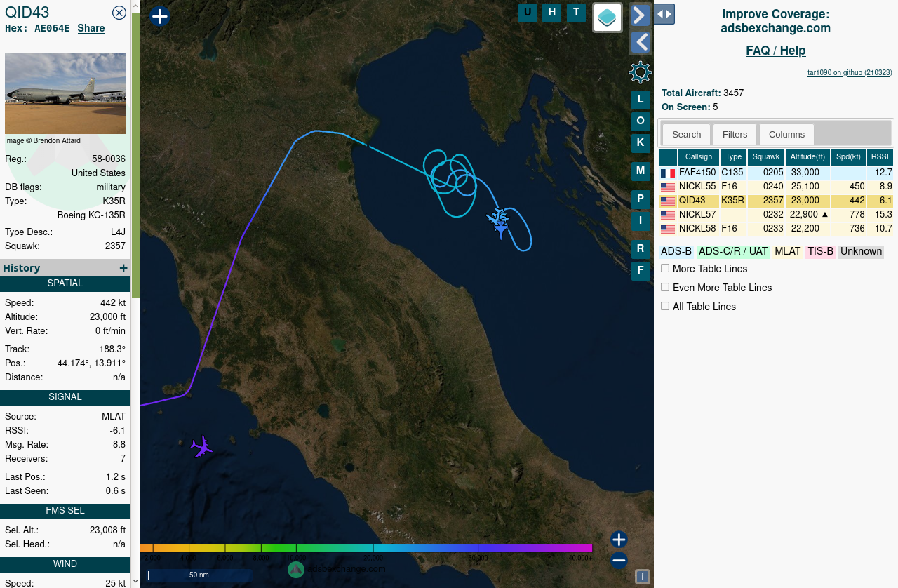Viewport: 898px width, 588px height.
Task: Zoom out the map
Action: tap(619, 560)
